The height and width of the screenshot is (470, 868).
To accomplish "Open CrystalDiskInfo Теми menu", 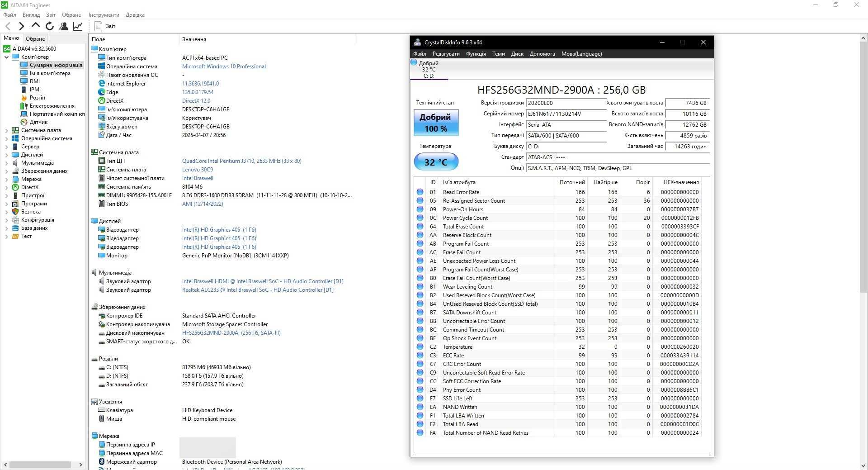I will (x=499, y=54).
